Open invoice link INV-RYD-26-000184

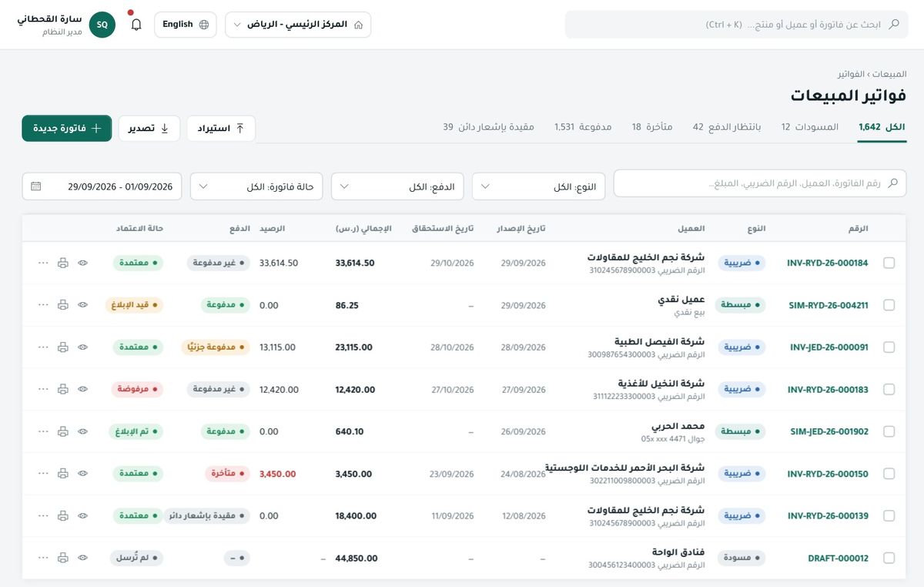pos(827,263)
